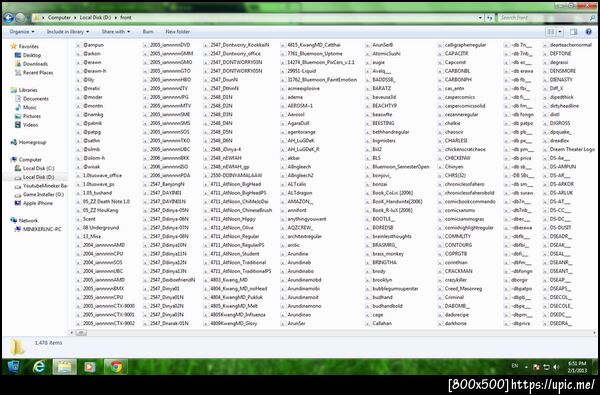This screenshot has height=395, width=600.
Task: Click the Local Disk (D:) breadcrumb
Action: pyautogui.click(x=95, y=18)
